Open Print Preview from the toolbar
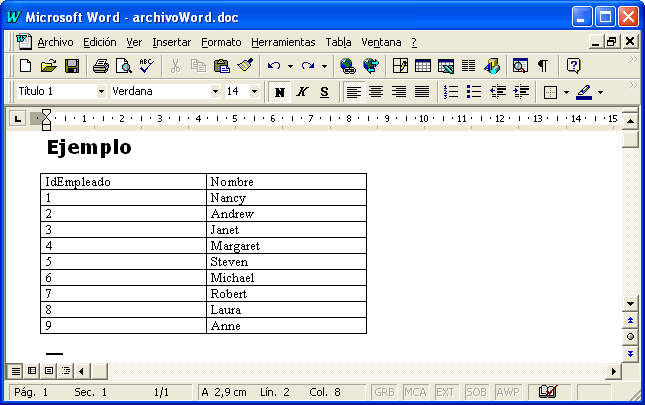 pyautogui.click(x=123, y=66)
